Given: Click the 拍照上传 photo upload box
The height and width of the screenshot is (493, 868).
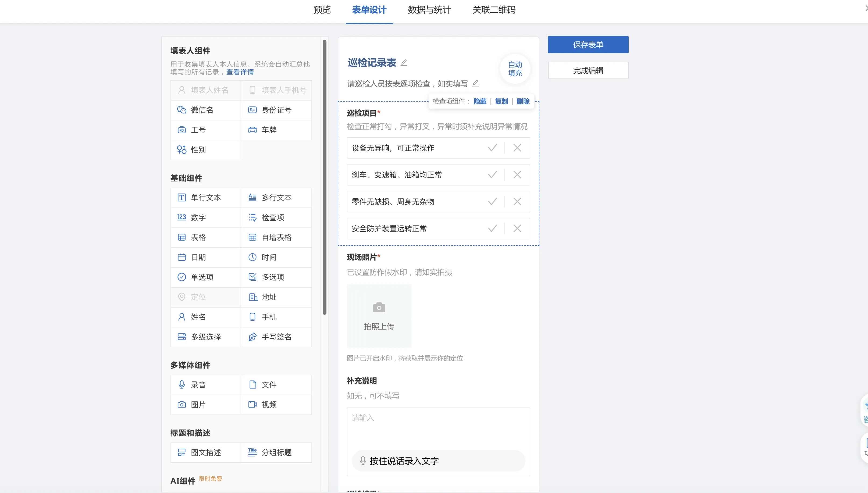Looking at the screenshot, I should 379,316.
